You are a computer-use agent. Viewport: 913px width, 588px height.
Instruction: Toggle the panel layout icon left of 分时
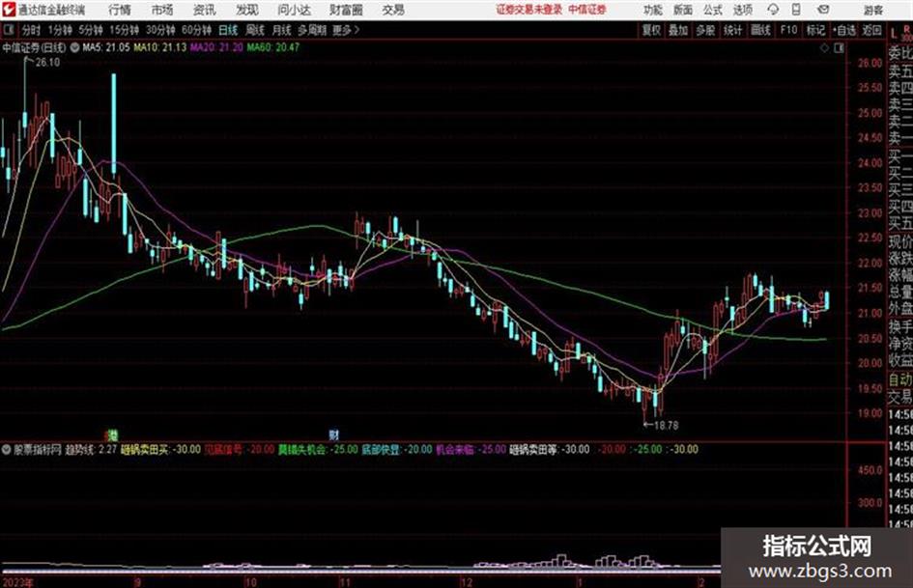pos(8,30)
